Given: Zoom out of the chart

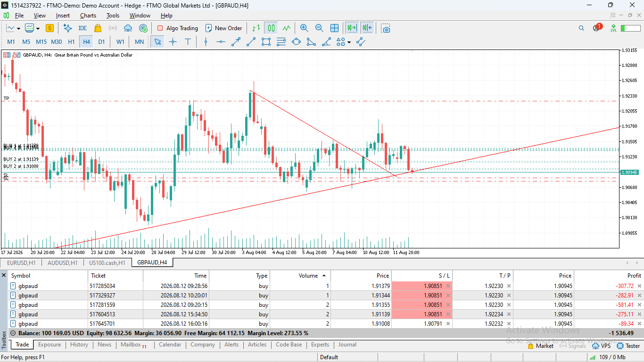Looking at the screenshot, I should pyautogui.click(x=319, y=28).
